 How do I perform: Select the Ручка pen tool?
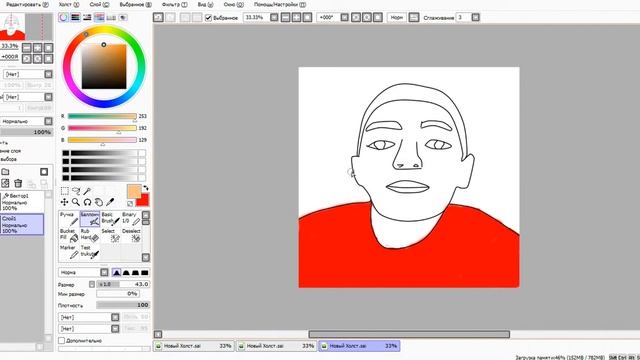point(69,218)
